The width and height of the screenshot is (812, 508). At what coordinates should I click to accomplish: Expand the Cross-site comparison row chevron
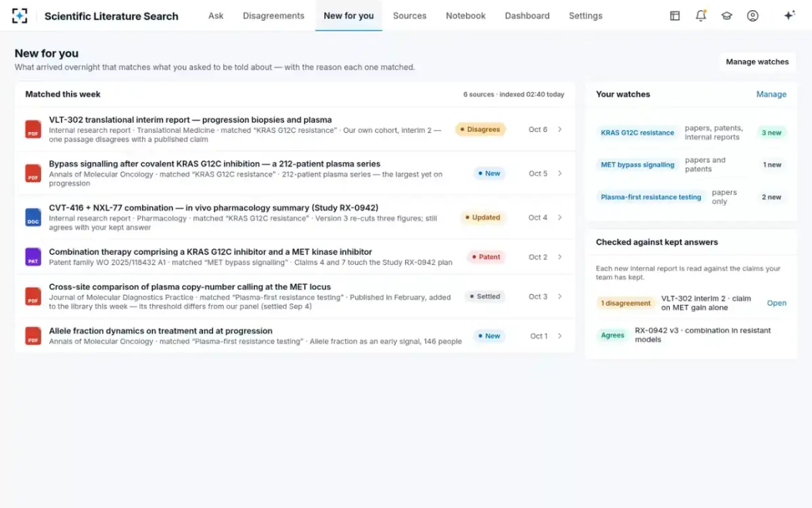pos(560,297)
